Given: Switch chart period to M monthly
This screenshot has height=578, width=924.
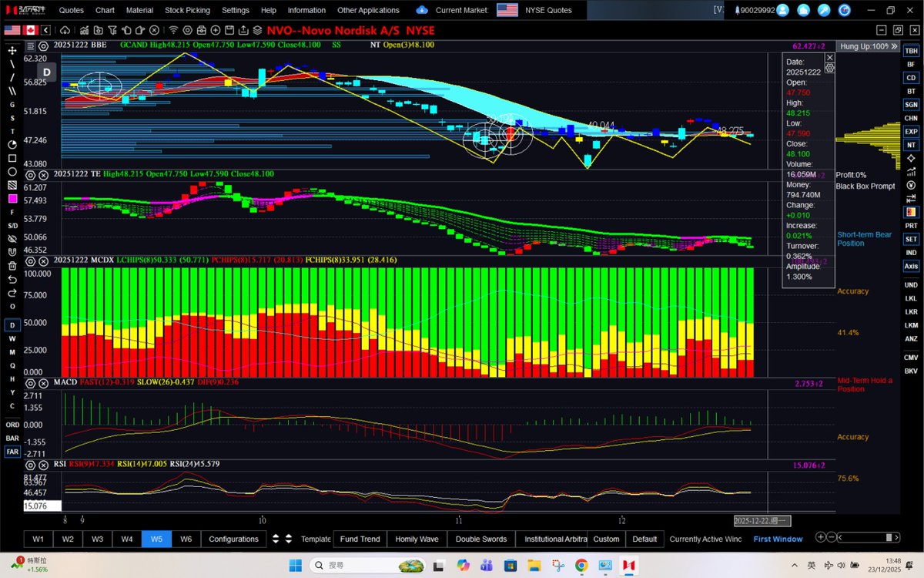Looking at the screenshot, I should tap(12, 352).
